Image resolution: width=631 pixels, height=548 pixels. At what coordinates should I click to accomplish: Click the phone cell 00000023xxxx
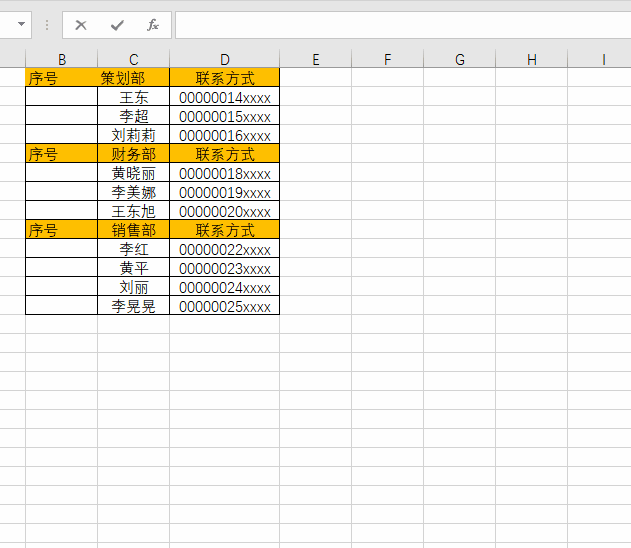(225, 267)
